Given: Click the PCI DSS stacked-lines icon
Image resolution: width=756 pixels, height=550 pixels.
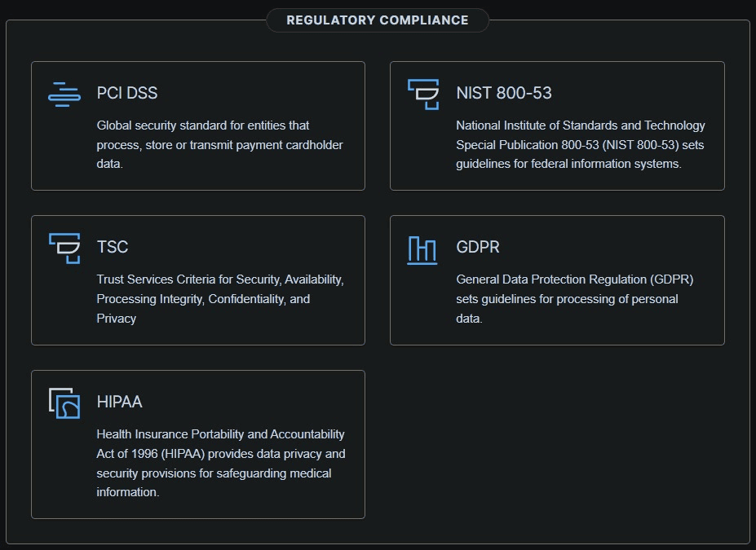Looking at the screenshot, I should (64, 94).
